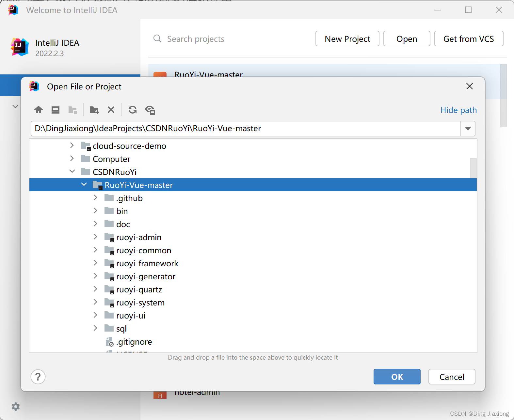
Task: Go to home directory icon
Action: pos(39,110)
